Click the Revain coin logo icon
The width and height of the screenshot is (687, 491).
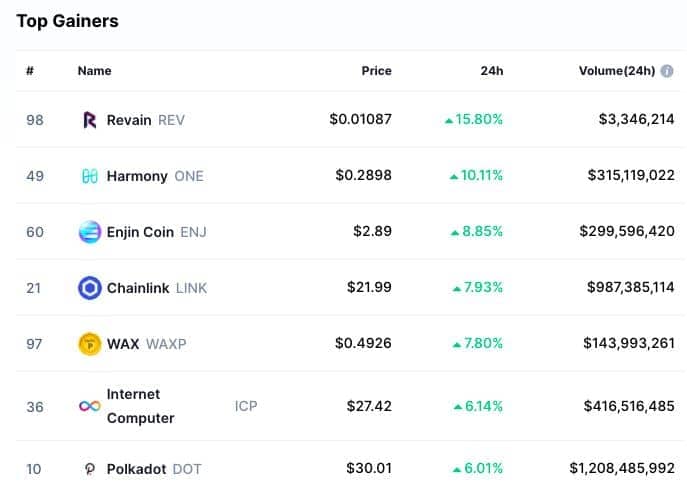tap(90, 120)
